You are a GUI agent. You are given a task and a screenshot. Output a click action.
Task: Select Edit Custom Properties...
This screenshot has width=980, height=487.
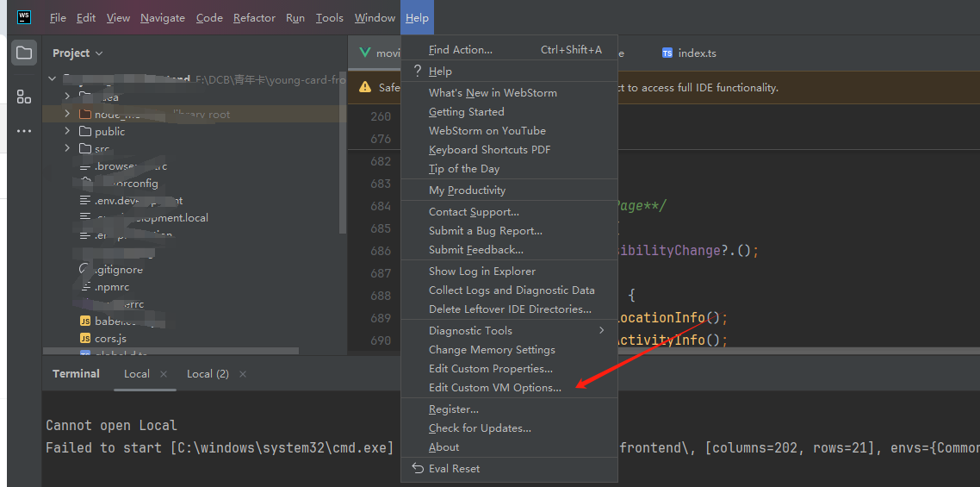pyautogui.click(x=509, y=369)
